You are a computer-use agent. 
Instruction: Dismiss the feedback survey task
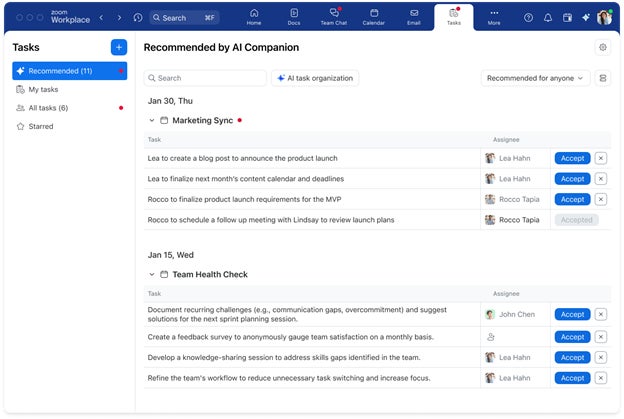coord(601,337)
